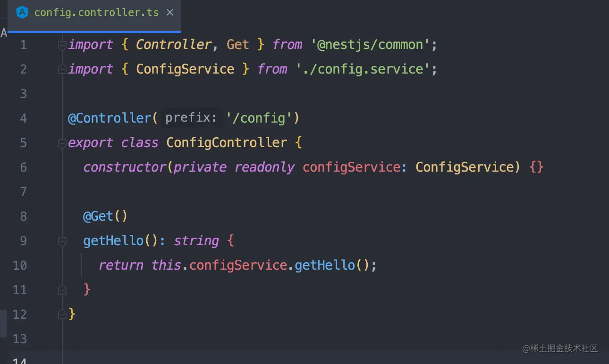609x364 pixels.
Task: Click the ConfigController class name
Action: (227, 143)
